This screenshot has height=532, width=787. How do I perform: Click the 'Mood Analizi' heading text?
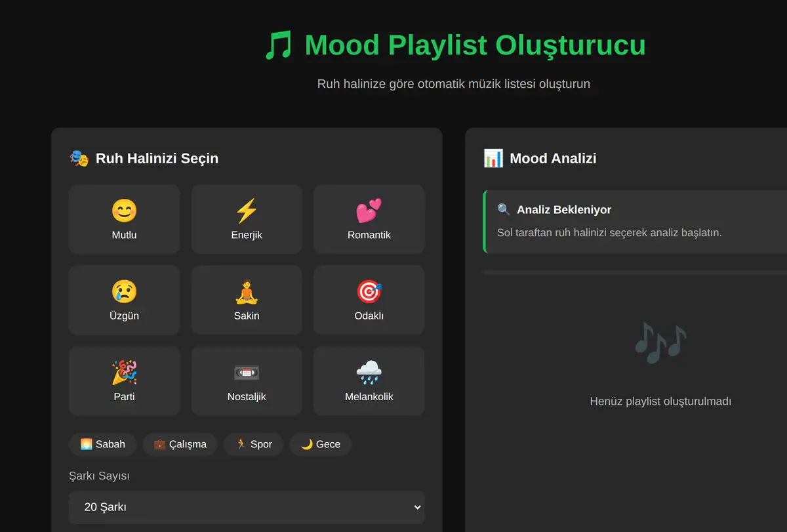tap(553, 158)
